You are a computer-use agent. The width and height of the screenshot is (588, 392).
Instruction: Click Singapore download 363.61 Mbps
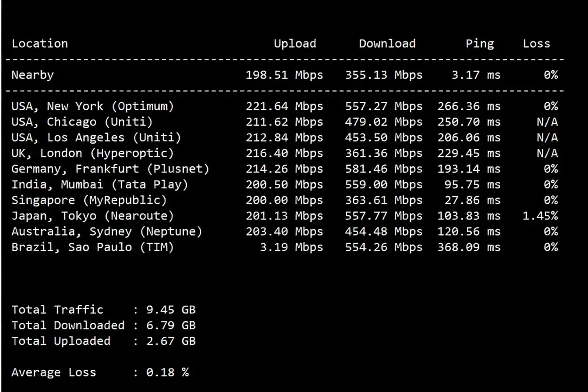coord(384,200)
